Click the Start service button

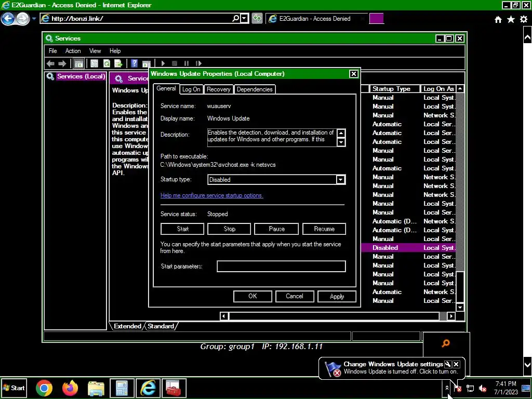pyautogui.click(x=182, y=229)
